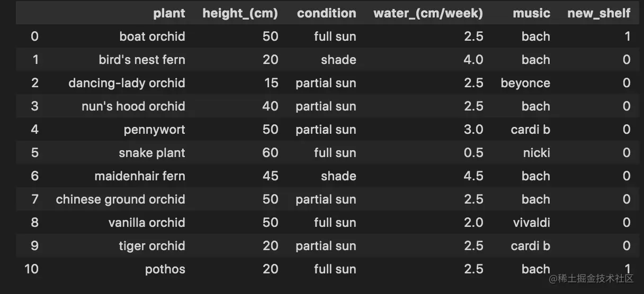
Task: Click the 'beyonce' music cell
Action: point(525,83)
